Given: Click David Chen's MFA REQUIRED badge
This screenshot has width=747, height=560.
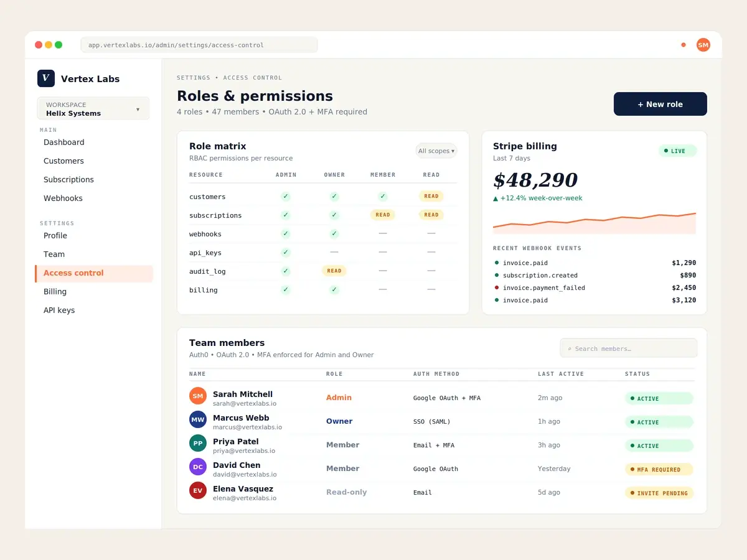Looking at the screenshot, I should click(x=659, y=469).
